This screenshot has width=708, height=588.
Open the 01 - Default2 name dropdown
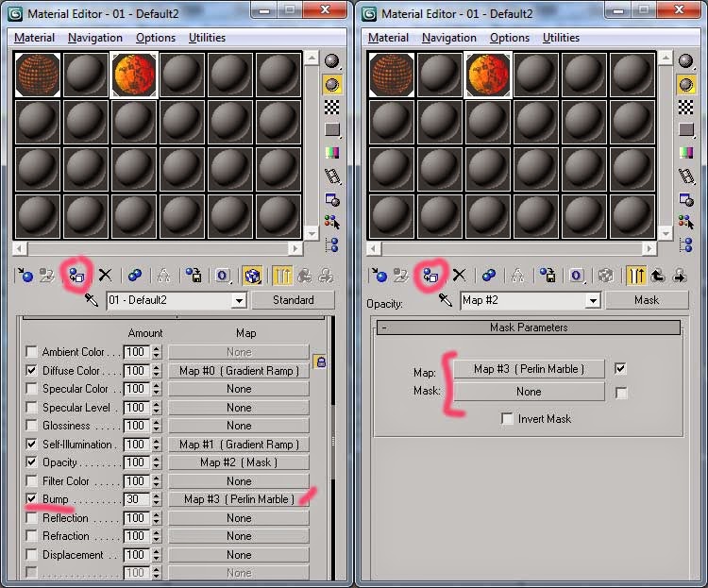pos(239,300)
